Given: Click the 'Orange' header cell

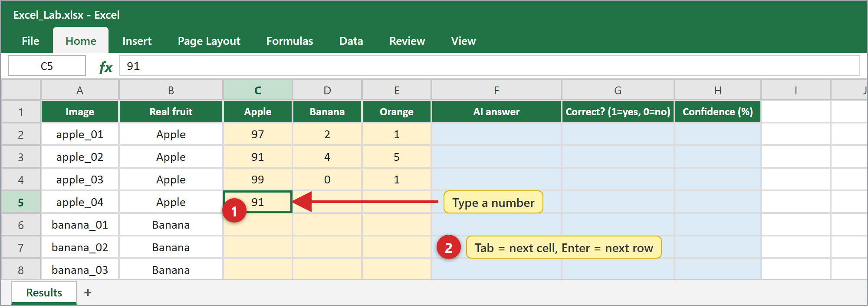Looking at the screenshot, I should point(397,112).
